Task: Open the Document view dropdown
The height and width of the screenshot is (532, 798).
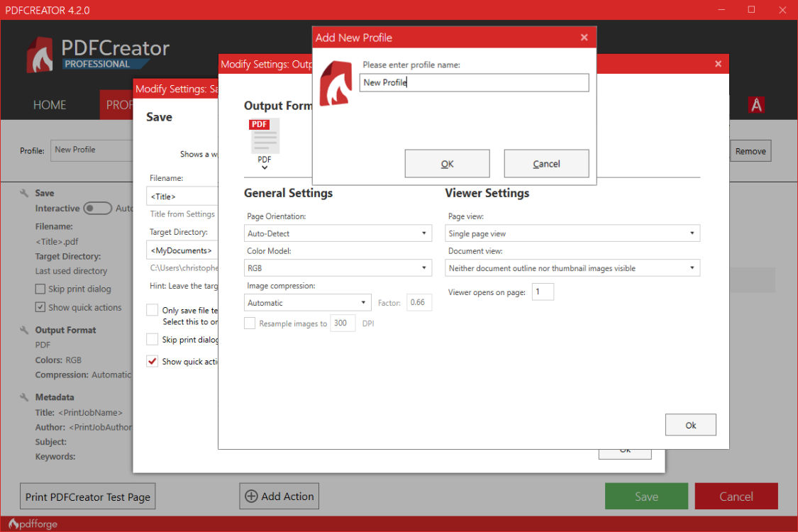Action: coord(573,268)
